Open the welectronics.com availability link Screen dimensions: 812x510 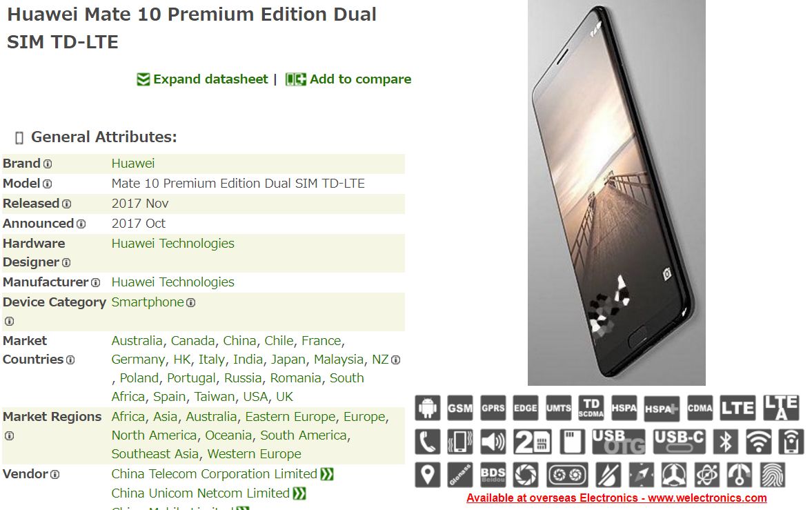[x=616, y=498]
